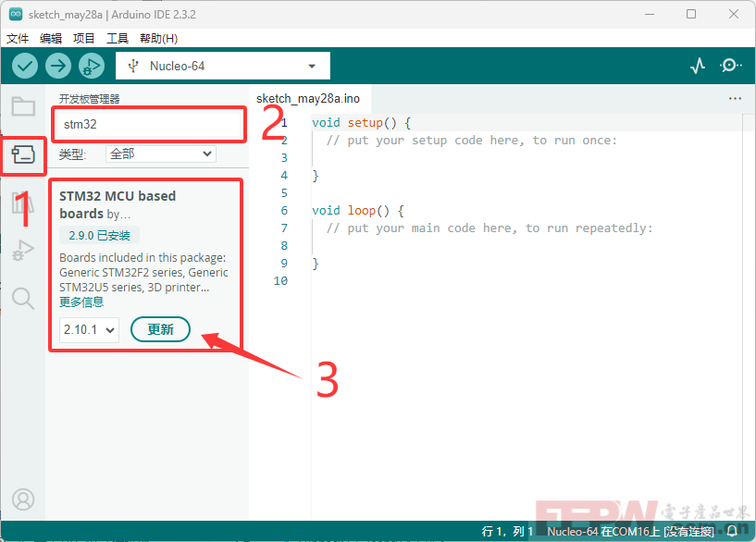This screenshot has height=542, width=756.
Task: Close the Arduino IDE window
Action: click(734, 14)
